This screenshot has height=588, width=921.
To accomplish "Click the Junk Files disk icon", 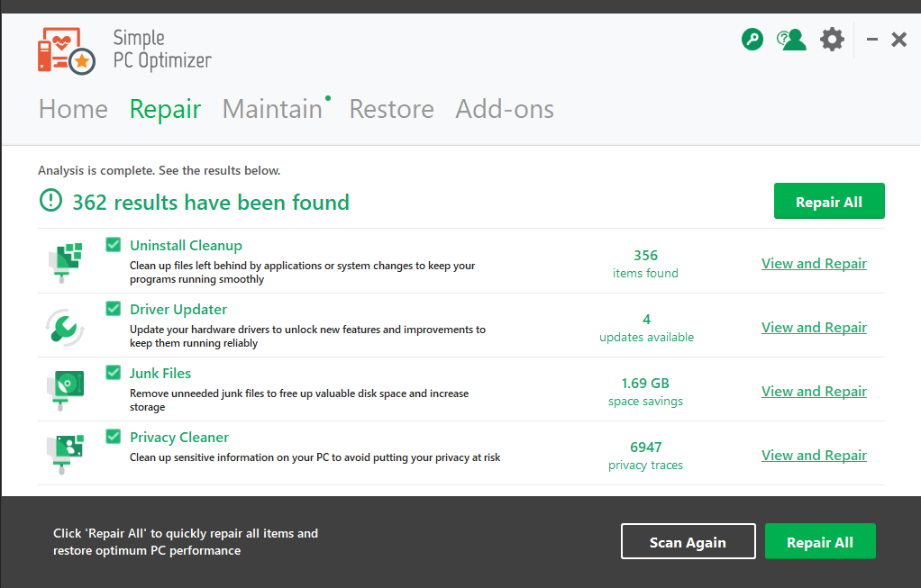I will tap(65, 390).
